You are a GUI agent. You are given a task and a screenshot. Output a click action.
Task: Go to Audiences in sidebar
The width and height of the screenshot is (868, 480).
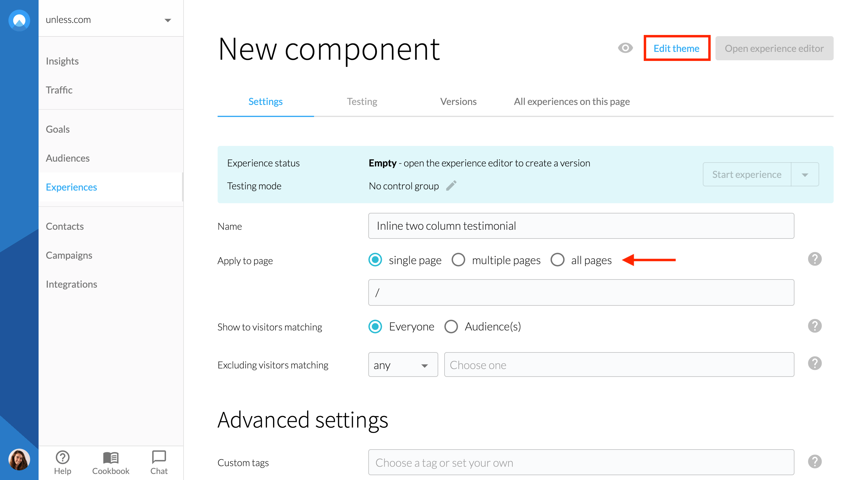[68, 158]
